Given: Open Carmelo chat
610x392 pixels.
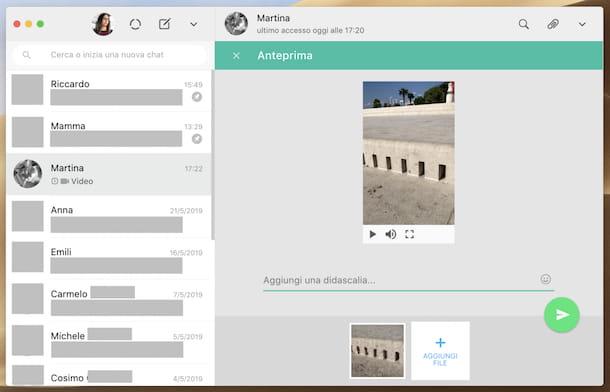Looking at the screenshot, I should 109,300.
